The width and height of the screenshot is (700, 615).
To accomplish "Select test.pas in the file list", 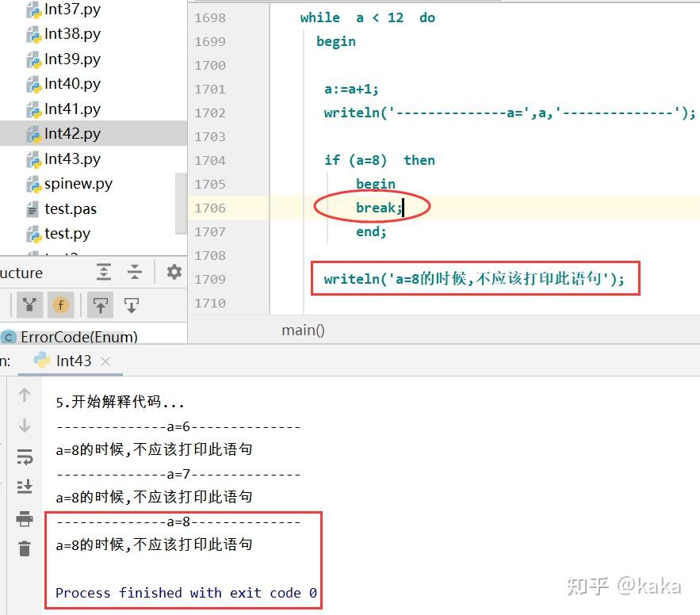I will (x=70, y=208).
